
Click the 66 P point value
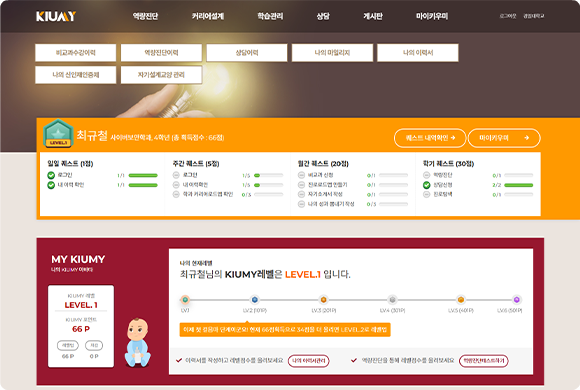click(81, 329)
